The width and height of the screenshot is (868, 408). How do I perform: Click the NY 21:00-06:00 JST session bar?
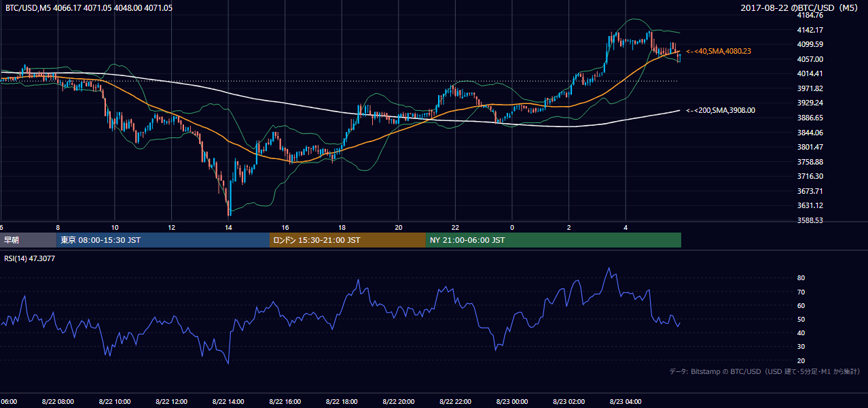click(x=554, y=240)
